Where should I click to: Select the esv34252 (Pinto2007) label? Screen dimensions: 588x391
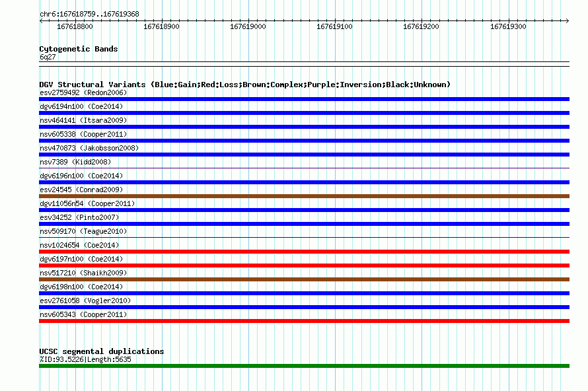(x=79, y=217)
